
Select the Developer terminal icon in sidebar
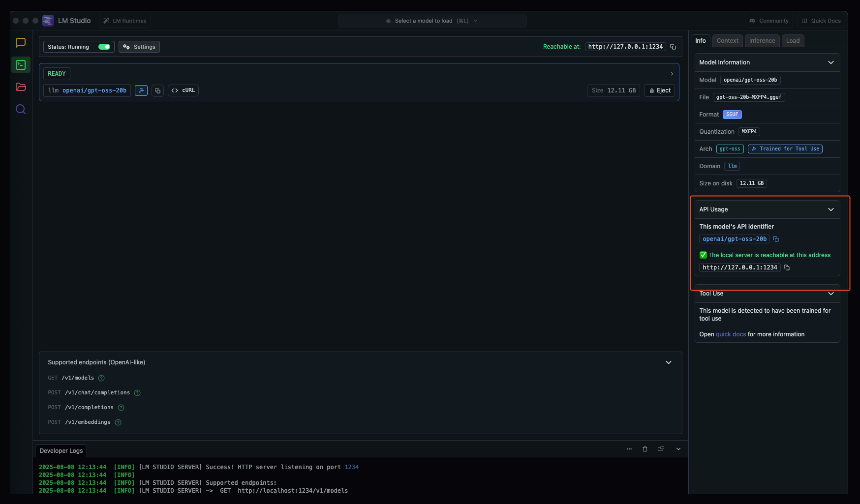(21, 64)
